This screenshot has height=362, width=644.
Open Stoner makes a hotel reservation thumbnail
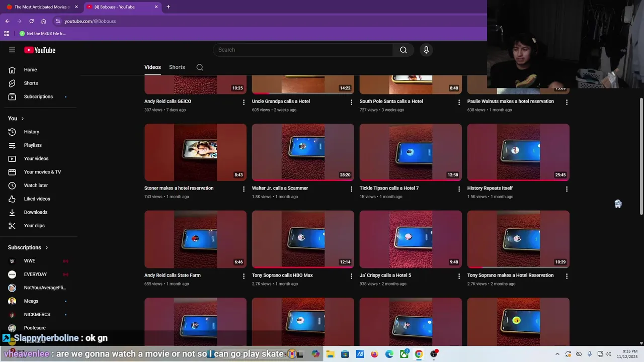point(195,152)
